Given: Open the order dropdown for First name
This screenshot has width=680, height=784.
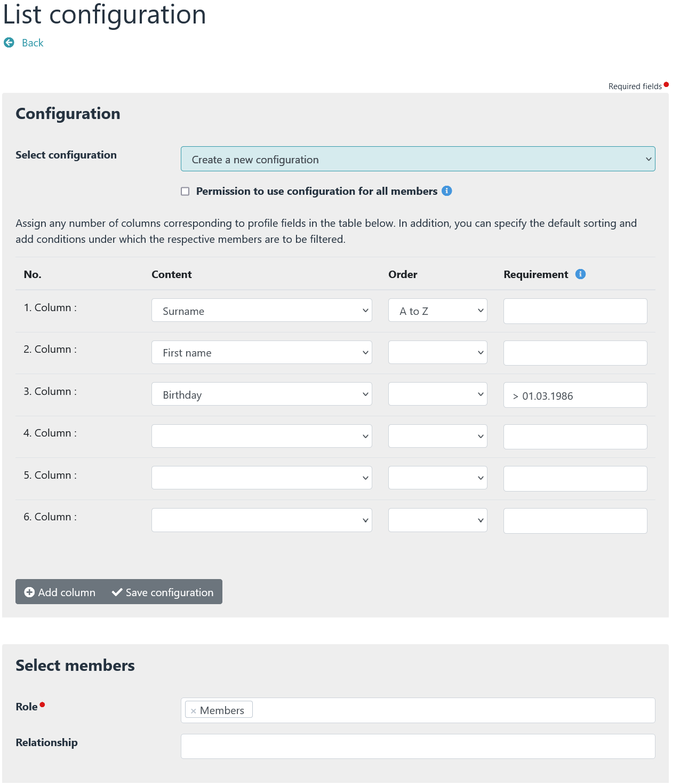Looking at the screenshot, I should pyautogui.click(x=437, y=352).
